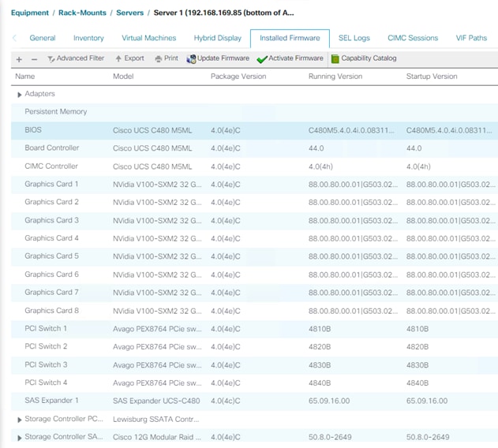Click running version 4820B cell
This screenshot has width=498, height=448.
[x=320, y=347]
